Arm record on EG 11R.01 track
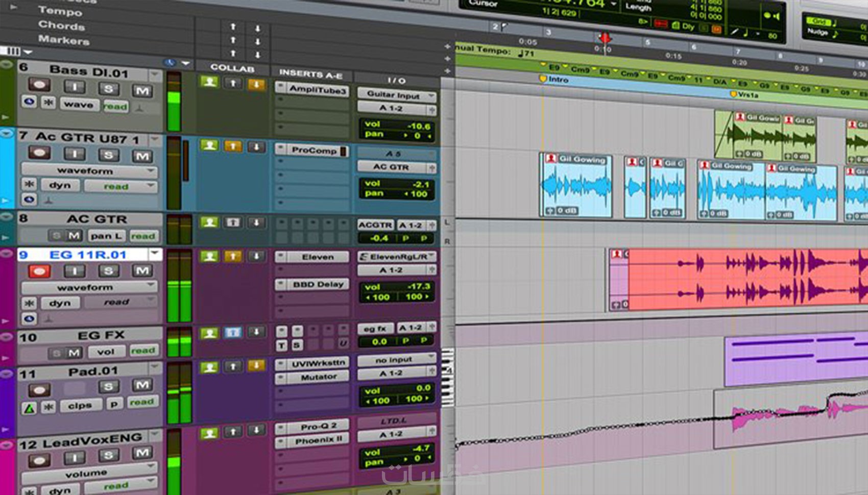 coord(39,270)
